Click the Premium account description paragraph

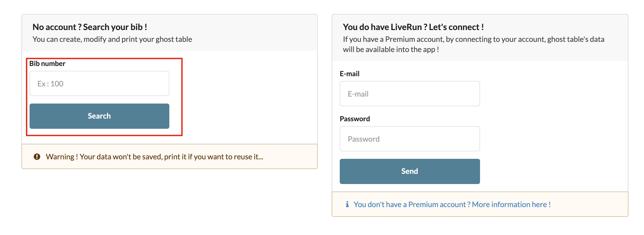473,44
